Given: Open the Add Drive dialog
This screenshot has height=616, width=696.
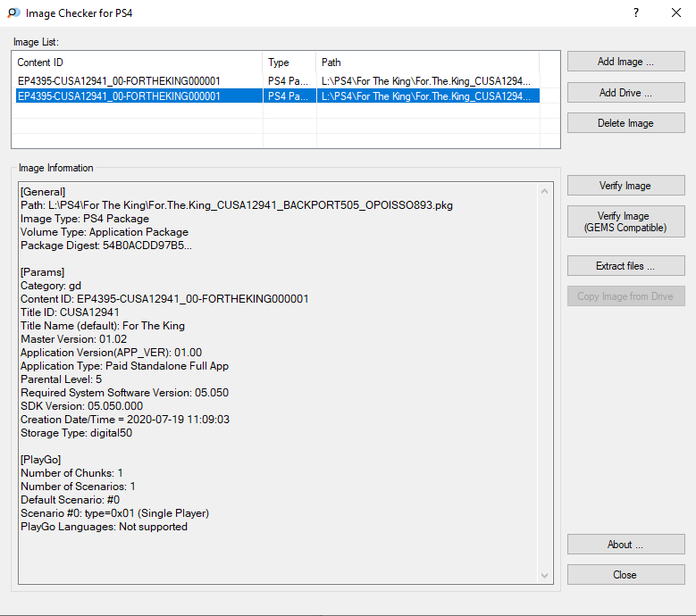Looking at the screenshot, I should (626, 92).
